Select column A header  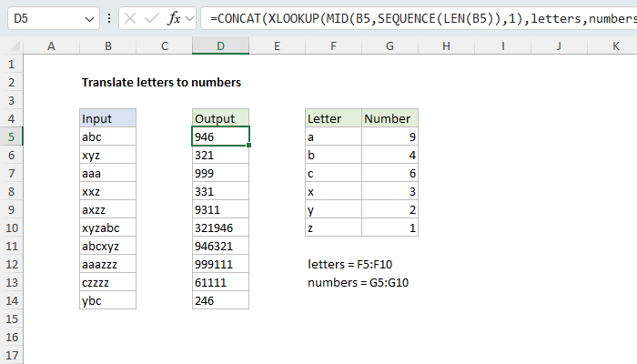coord(51,45)
